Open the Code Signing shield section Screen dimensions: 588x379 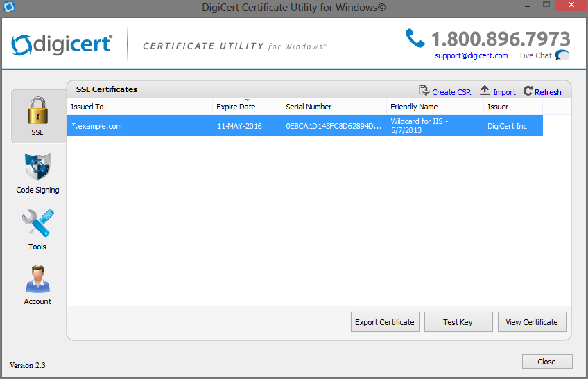point(37,174)
